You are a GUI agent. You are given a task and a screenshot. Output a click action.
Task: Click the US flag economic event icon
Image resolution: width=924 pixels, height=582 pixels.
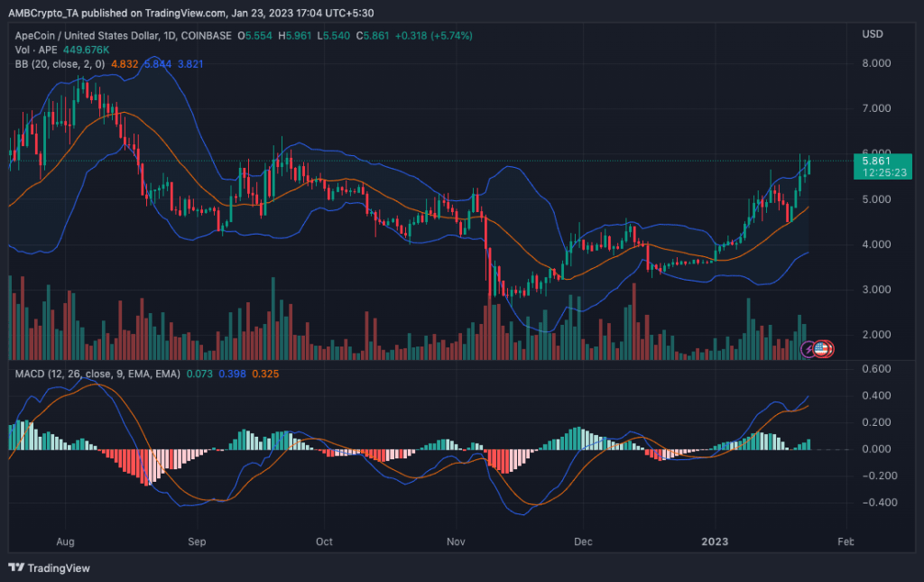(x=823, y=348)
